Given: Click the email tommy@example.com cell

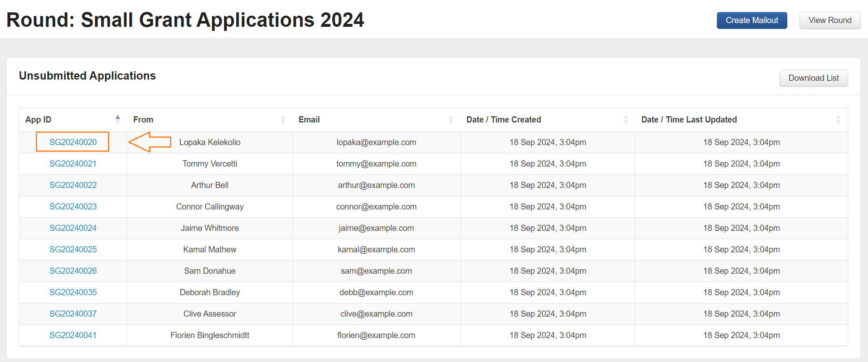Looking at the screenshot, I should tap(376, 164).
